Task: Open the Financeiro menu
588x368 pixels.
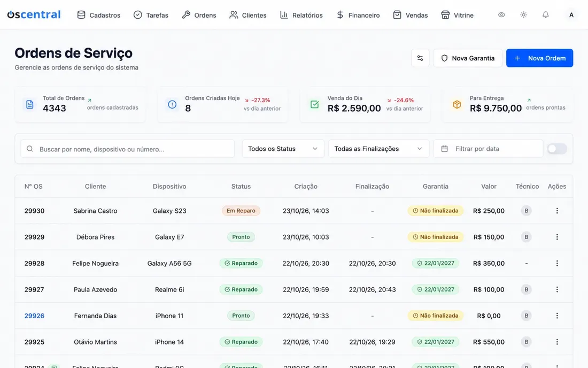Action: point(358,15)
